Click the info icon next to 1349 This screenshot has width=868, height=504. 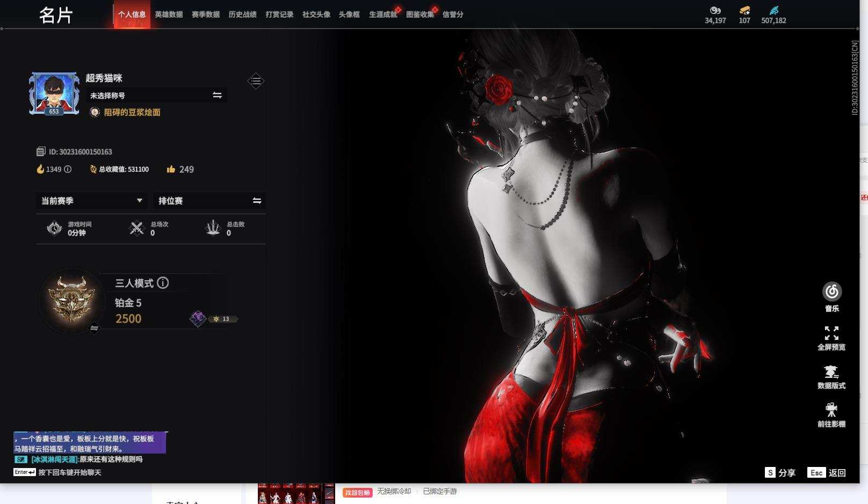[x=68, y=169]
